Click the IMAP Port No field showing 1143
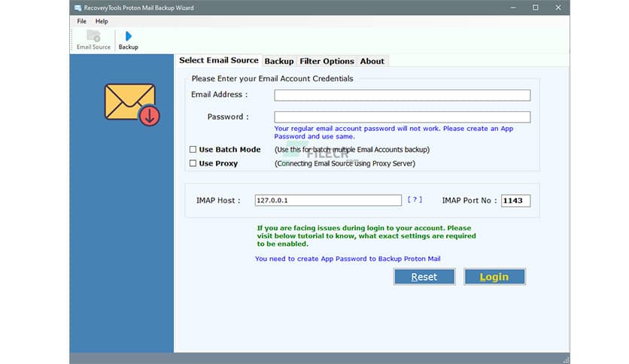Image resolution: width=629 pixels, height=364 pixels. [515, 201]
